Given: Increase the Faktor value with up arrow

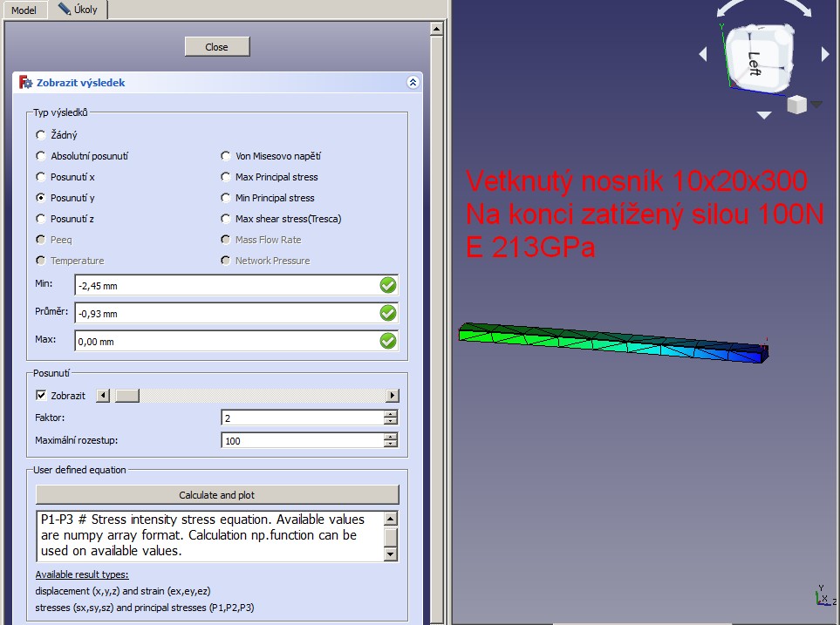Looking at the screenshot, I should pyautogui.click(x=391, y=414).
